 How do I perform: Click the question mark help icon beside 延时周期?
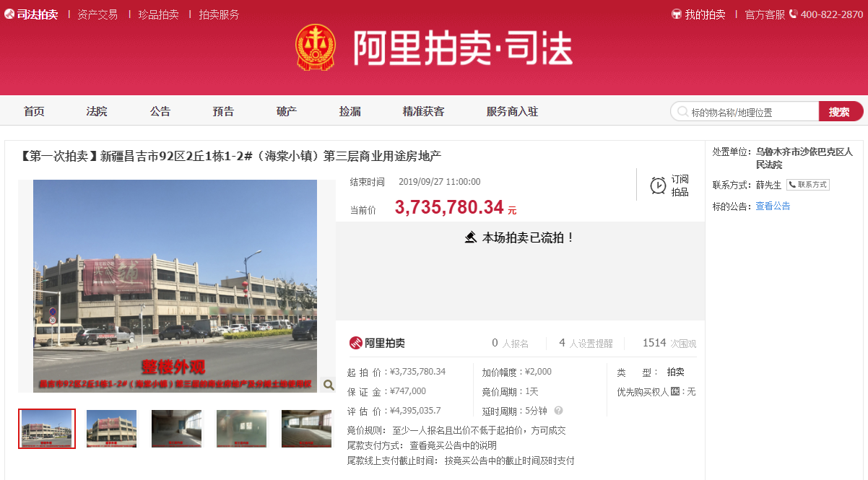click(558, 411)
